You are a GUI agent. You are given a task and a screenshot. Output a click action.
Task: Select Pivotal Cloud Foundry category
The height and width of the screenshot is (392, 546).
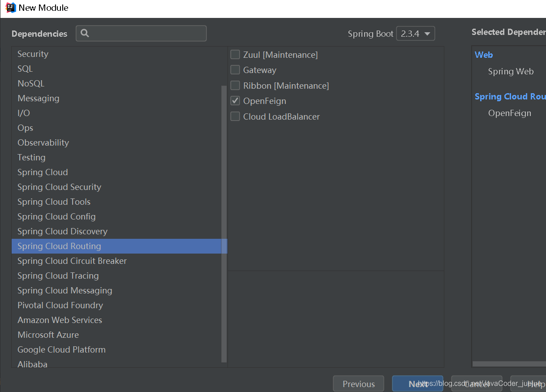click(117, 305)
